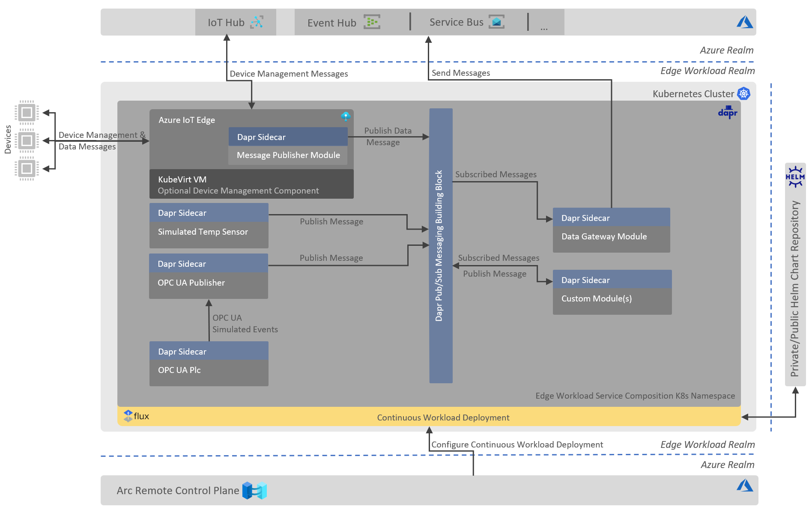This screenshot has height=513, width=812.
Task: Click Edge Workload Service Composition K8s Namespace
Action: tap(635, 396)
